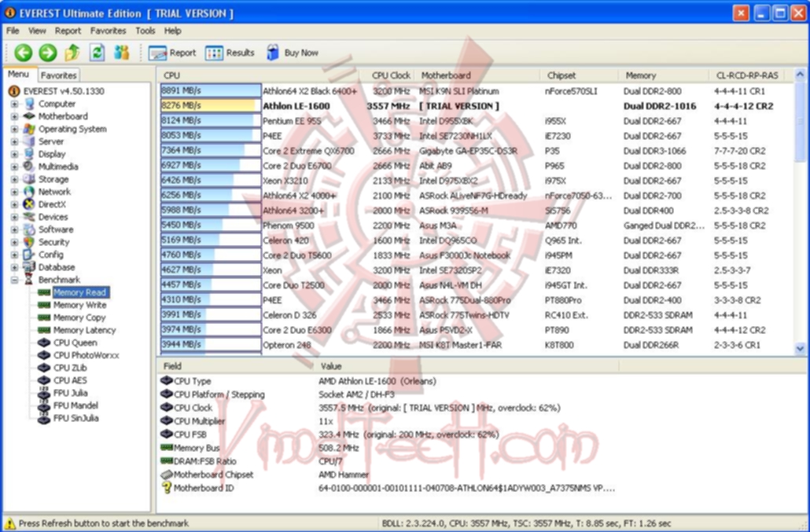Select the Software icon in tree
810x532 pixels.
pyautogui.click(x=29, y=229)
